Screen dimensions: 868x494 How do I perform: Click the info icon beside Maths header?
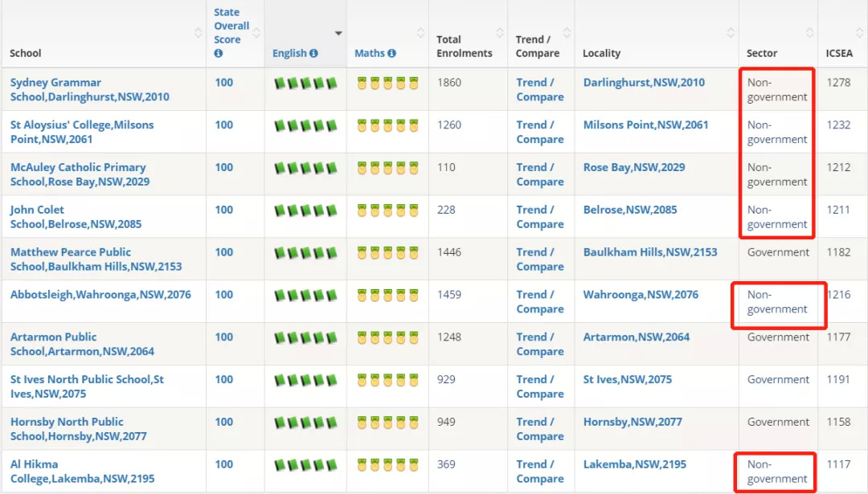coord(391,54)
